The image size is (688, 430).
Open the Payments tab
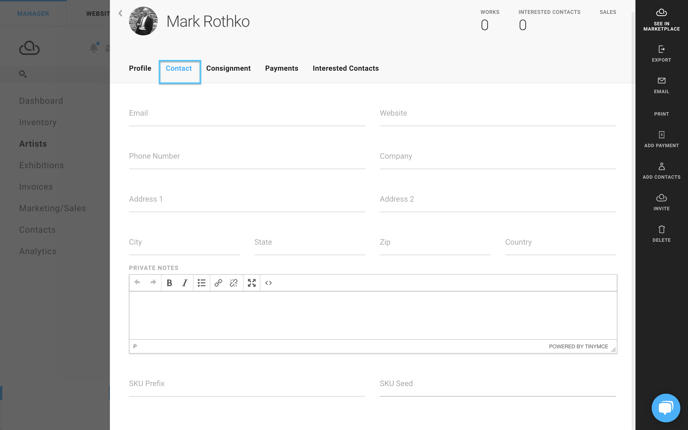pos(282,68)
